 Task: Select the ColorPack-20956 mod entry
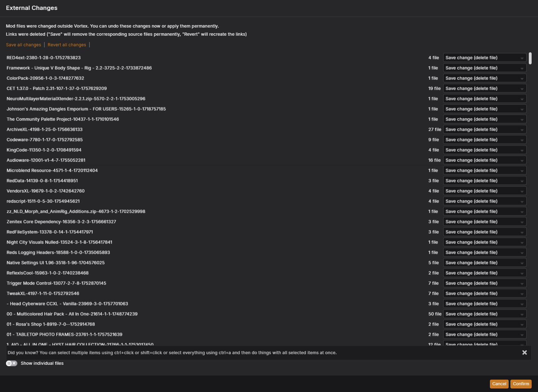pyautogui.click(x=45, y=78)
